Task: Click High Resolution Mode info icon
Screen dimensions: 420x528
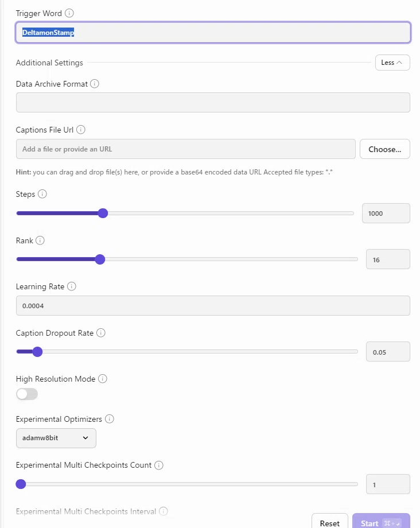Action: pos(103,379)
